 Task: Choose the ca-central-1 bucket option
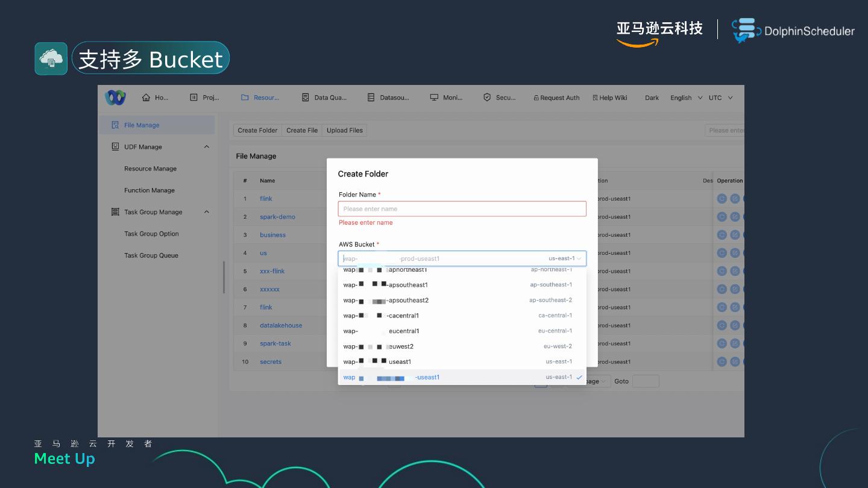pos(462,316)
